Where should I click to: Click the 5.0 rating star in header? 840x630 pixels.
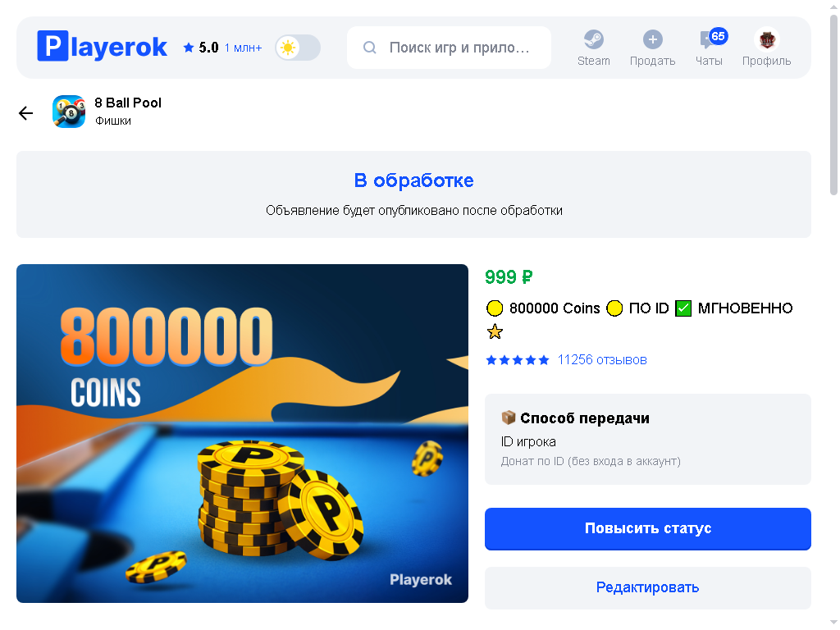click(188, 48)
